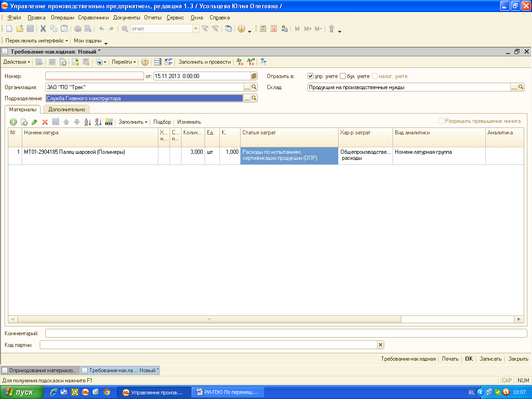Image resolution: width=532 pixels, height=399 pixels.
Task: Open the calendar icon in main toolbar
Action: click(x=273, y=29)
